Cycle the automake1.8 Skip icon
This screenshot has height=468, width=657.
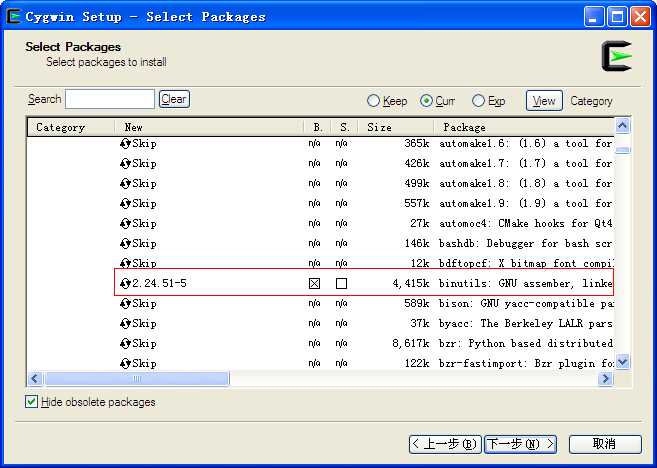125,184
